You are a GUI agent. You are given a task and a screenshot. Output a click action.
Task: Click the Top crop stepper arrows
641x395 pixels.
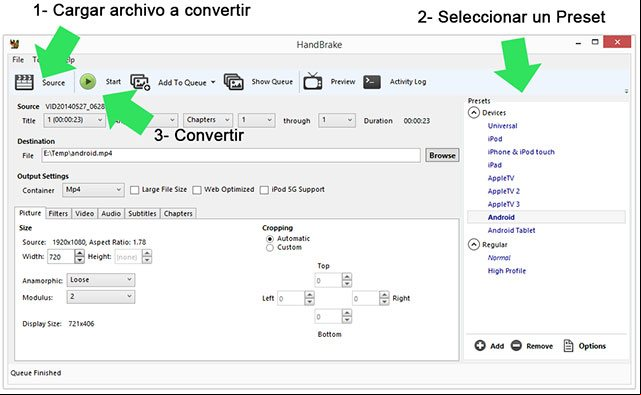pyautogui.click(x=347, y=281)
